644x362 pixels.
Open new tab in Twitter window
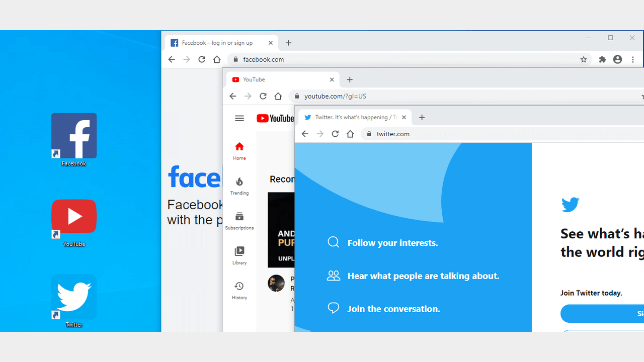[422, 117]
